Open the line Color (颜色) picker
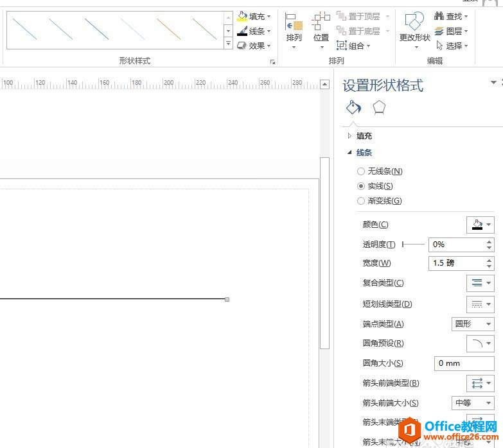 pos(480,225)
